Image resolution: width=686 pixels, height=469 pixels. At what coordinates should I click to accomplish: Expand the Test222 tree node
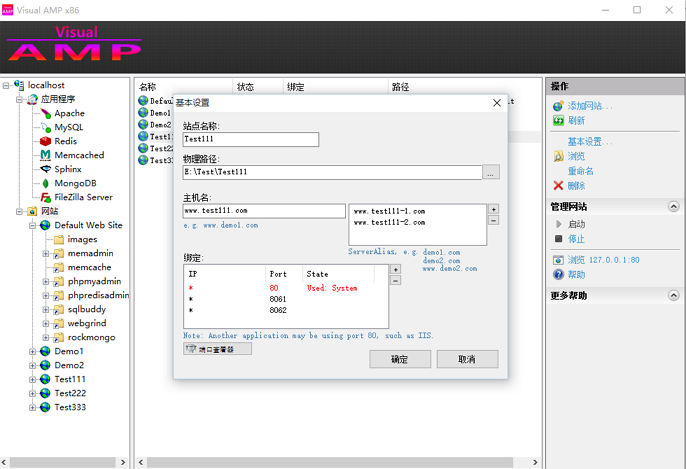click(x=32, y=393)
